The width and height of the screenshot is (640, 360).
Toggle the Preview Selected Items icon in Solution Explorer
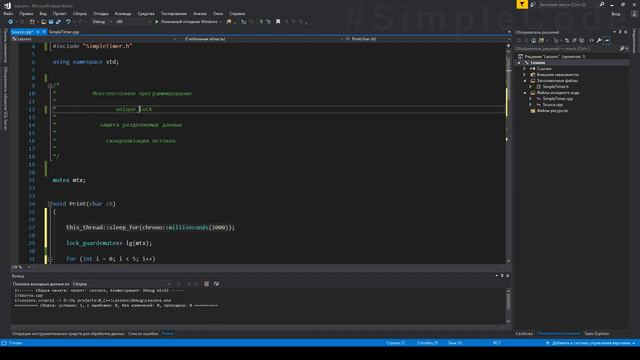point(607,40)
